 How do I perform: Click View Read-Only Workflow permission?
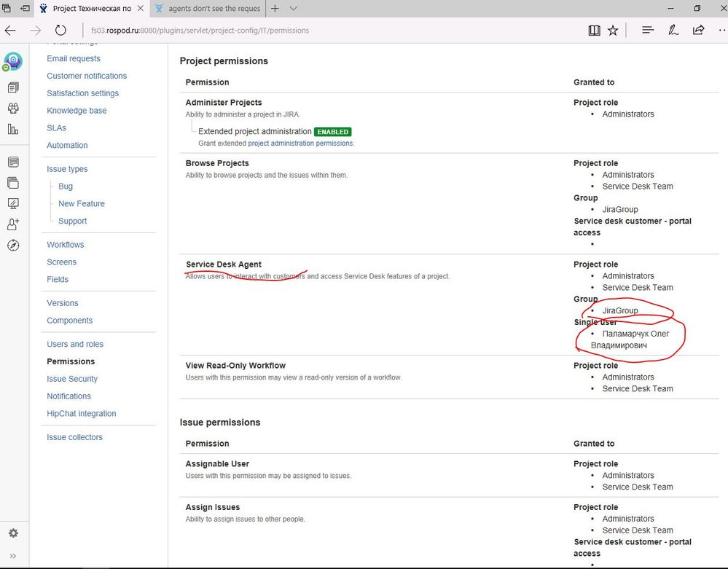235,366
